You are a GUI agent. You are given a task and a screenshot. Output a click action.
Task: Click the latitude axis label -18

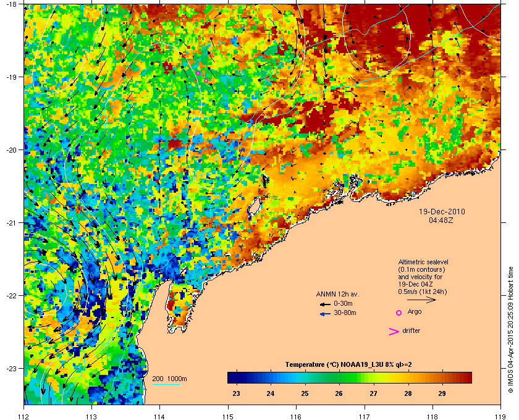(12, 4)
